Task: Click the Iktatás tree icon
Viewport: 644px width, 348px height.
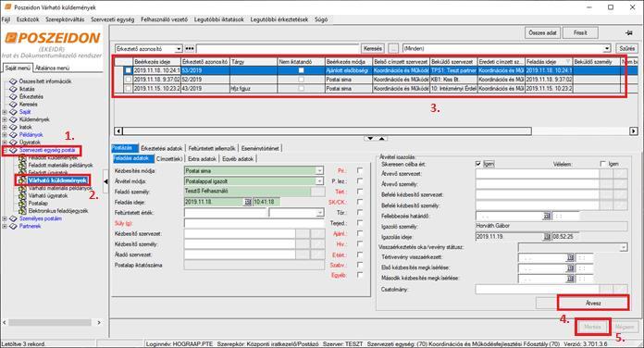Action: [13, 89]
